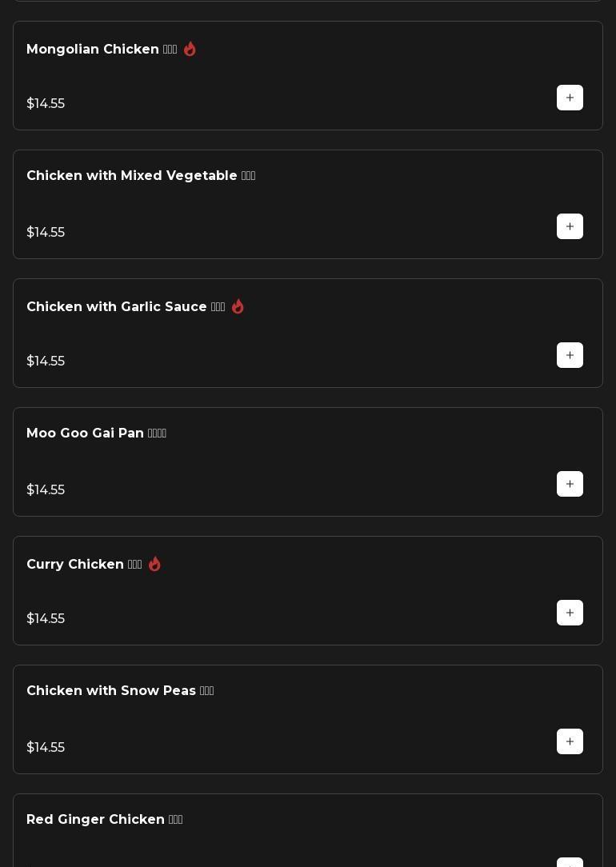Click the spicy icon next to Garlic Sauce chicken
Screen dimensions: 616x867
(238, 306)
